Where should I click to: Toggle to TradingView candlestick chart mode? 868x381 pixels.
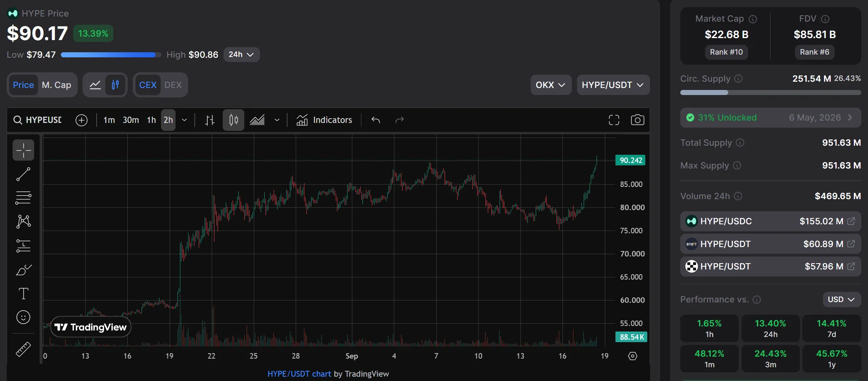pyautogui.click(x=115, y=85)
